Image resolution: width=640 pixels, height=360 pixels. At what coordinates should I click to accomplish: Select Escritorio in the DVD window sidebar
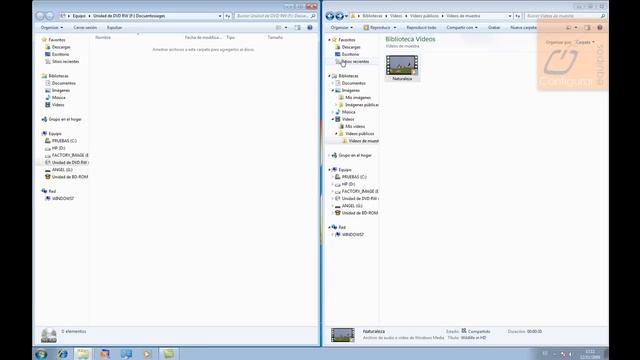coord(60,54)
